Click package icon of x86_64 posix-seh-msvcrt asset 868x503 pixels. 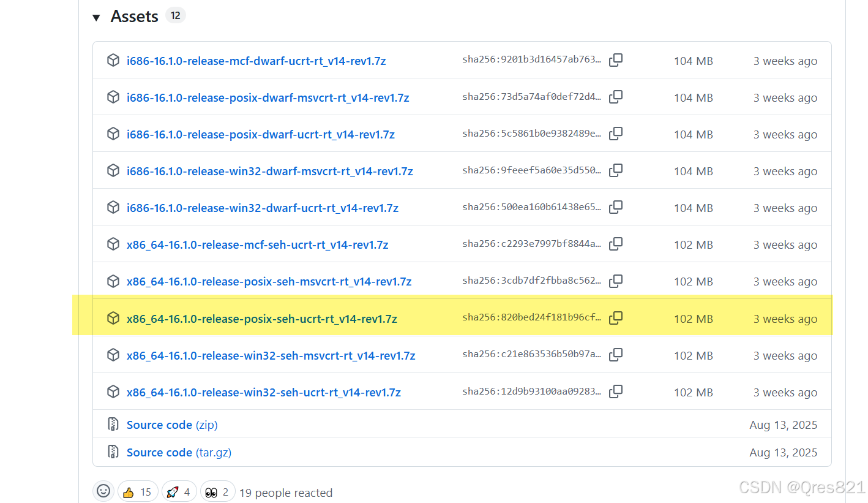click(x=113, y=281)
